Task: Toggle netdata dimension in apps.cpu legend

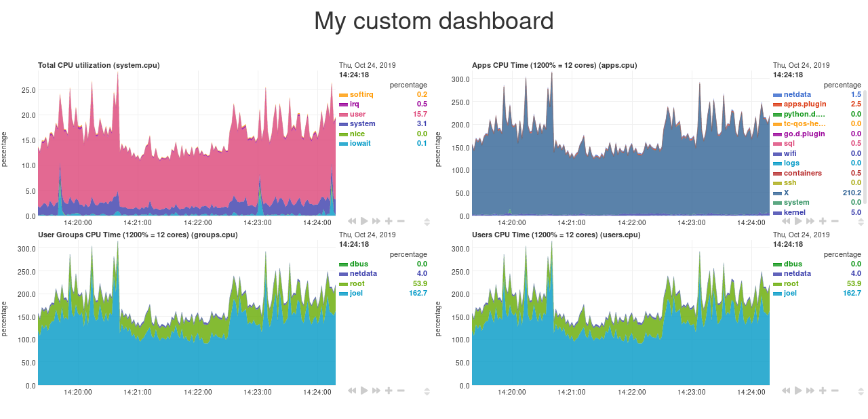Action: (797, 94)
